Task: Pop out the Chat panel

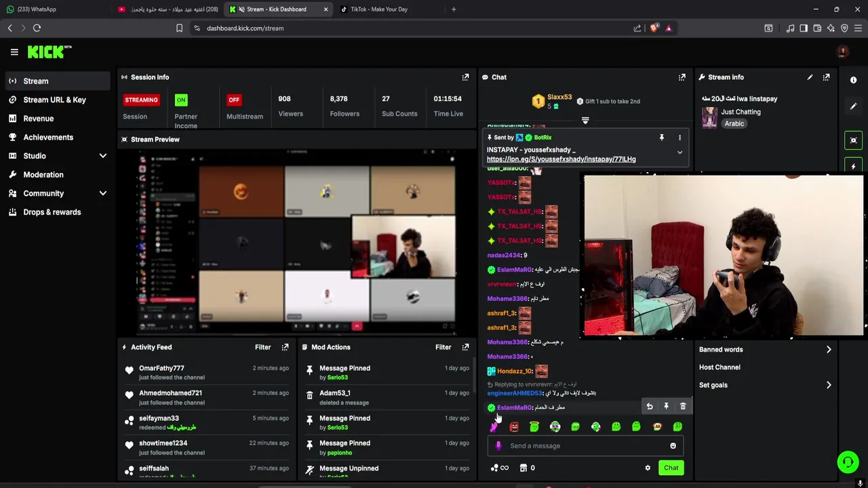Action: point(682,77)
